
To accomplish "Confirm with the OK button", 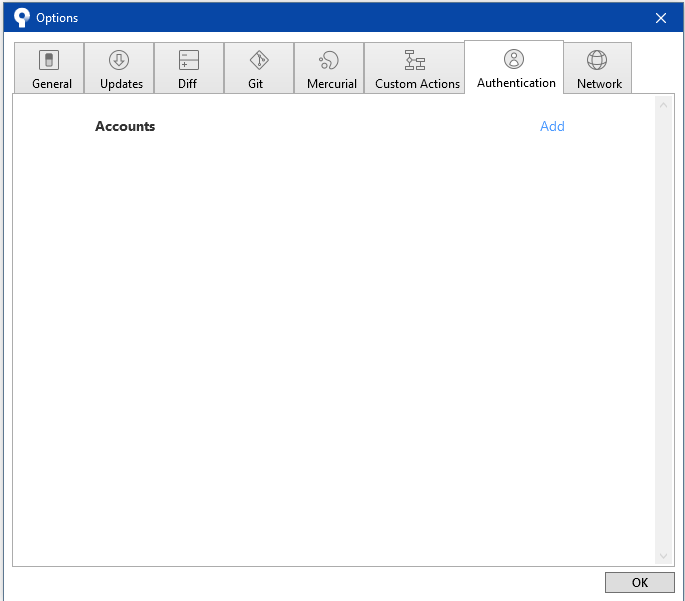I will (640, 582).
